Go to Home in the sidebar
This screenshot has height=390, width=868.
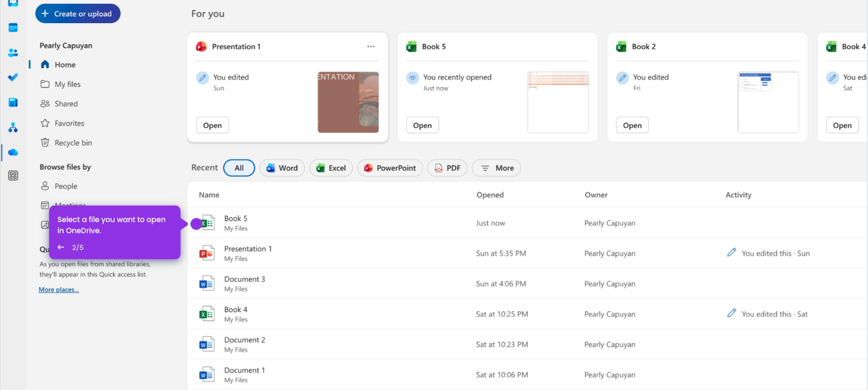pos(65,65)
